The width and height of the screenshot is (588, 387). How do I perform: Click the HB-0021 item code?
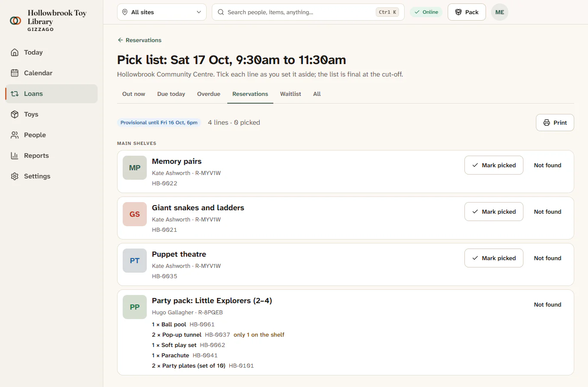point(164,230)
